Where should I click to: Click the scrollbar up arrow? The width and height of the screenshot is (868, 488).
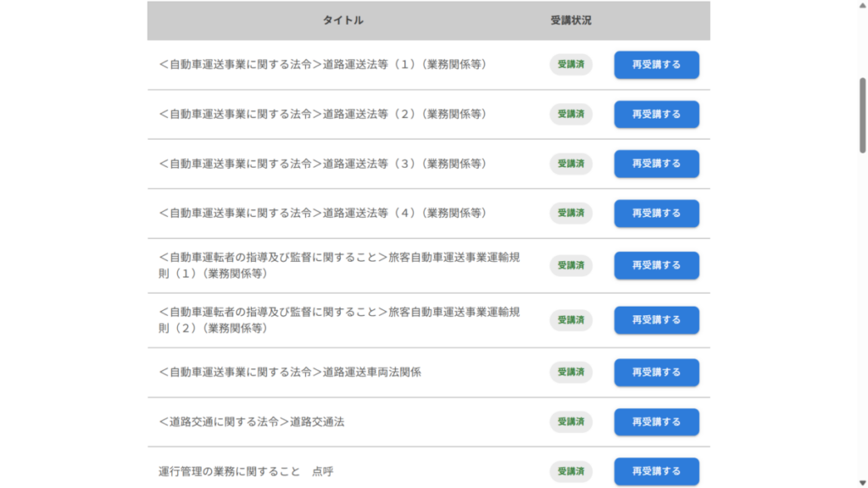[x=862, y=5]
